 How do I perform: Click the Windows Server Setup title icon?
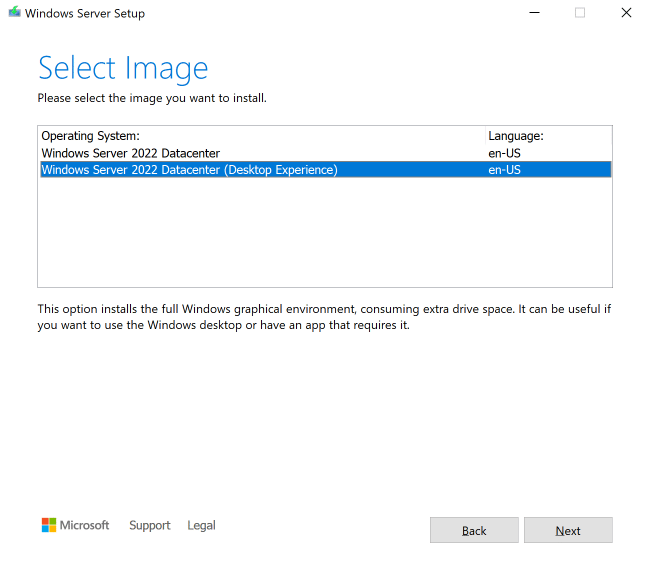(14, 12)
